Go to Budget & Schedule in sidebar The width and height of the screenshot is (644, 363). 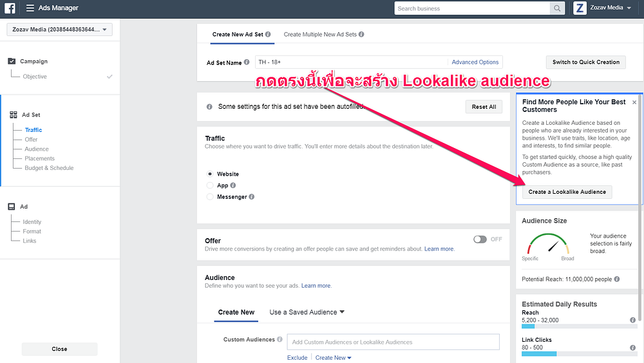[49, 168]
